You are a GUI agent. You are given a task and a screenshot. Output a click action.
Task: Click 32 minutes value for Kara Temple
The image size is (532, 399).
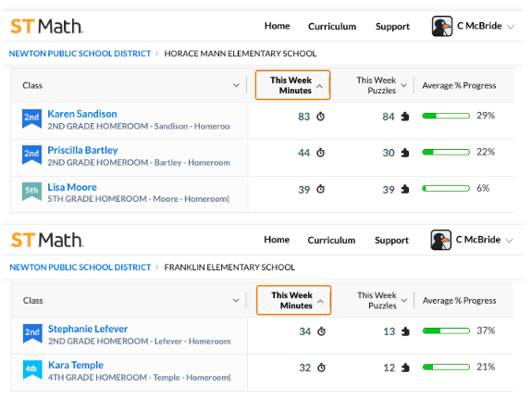pyautogui.click(x=305, y=368)
